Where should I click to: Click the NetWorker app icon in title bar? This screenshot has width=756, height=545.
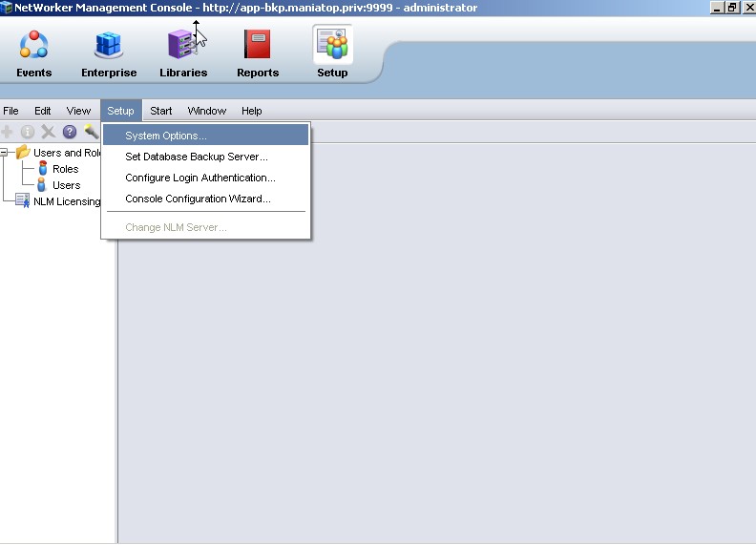pos(7,8)
